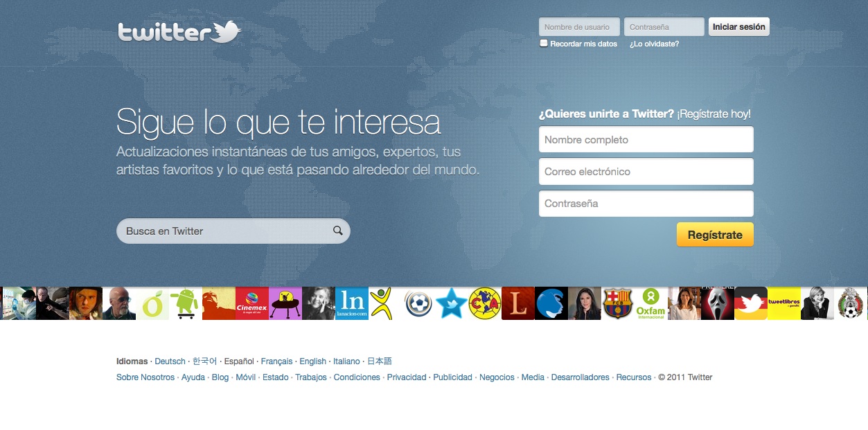
Task: Open the Club América crest avatar
Action: pos(484,303)
